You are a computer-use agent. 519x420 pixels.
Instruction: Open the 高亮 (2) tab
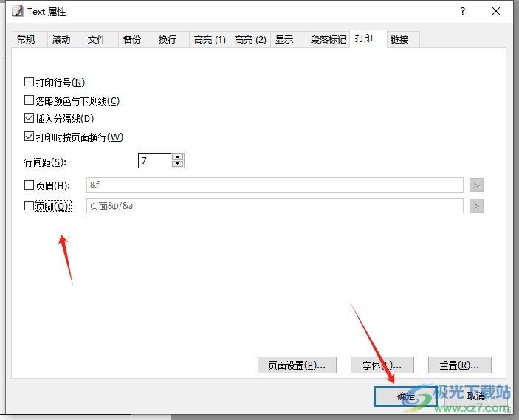pyautogui.click(x=250, y=39)
